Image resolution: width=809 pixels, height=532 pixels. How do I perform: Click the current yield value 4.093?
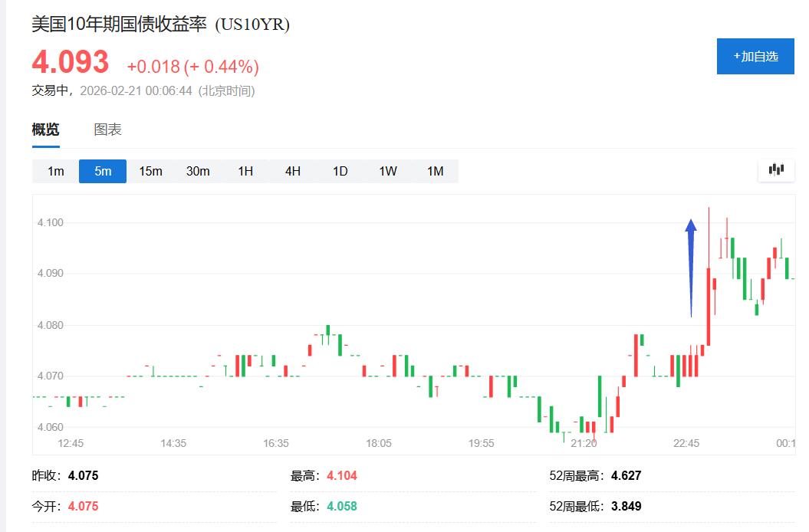[71, 62]
